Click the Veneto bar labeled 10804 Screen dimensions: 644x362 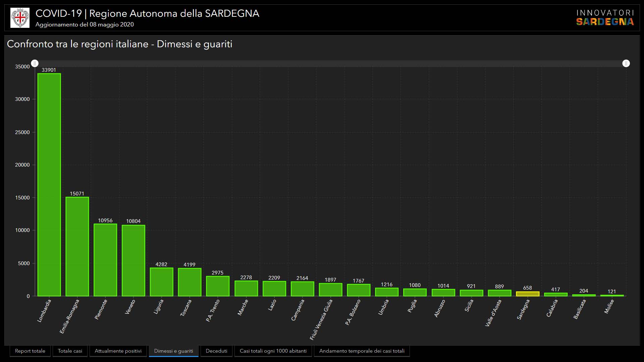click(x=133, y=260)
